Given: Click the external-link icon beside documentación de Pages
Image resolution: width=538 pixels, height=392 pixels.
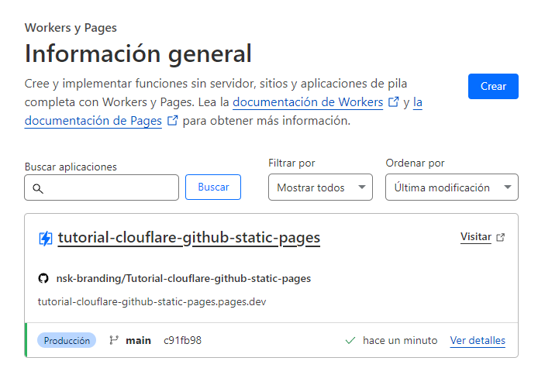Looking at the screenshot, I should (173, 120).
